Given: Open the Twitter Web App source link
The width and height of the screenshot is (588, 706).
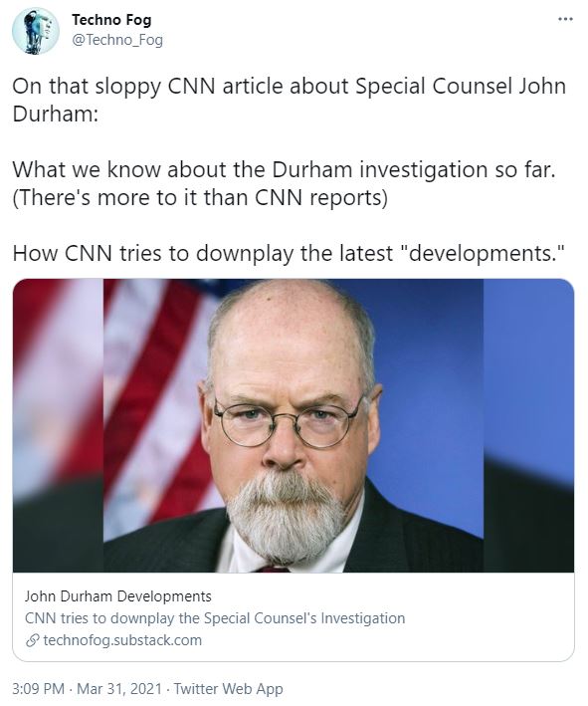Looking at the screenshot, I should point(229,688).
